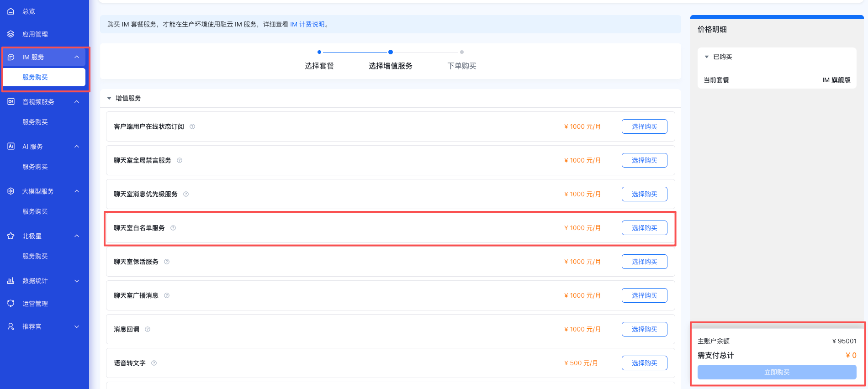This screenshot has width=868, height=389.
Task: Expand the 数据统计 menu chevron
Action: 77,281
